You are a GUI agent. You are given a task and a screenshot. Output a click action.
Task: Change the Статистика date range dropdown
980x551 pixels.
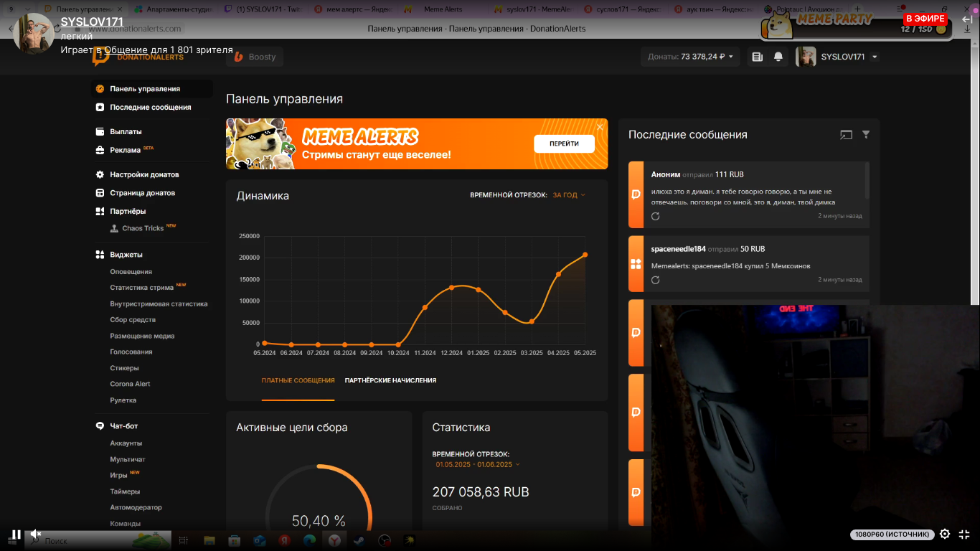[x=478, y=464]
